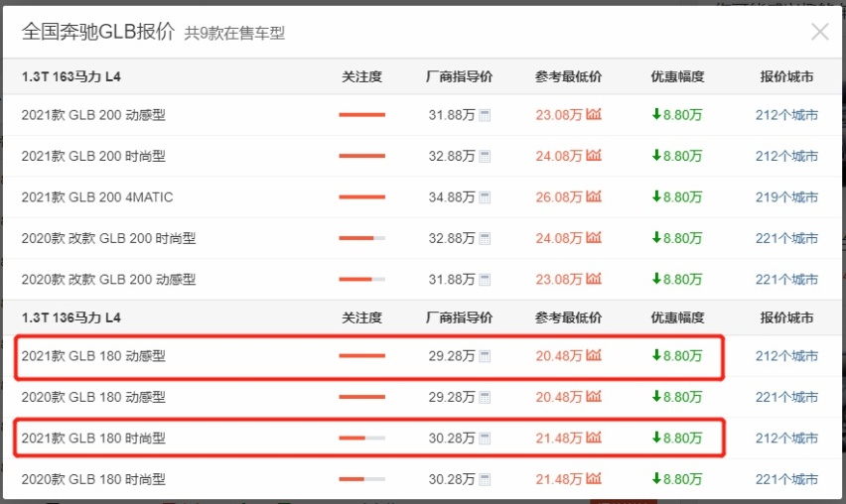Click lowest price 26.08万 for GLB 200 4MATIC
This screenshot has height=504, width=846.
559,197
